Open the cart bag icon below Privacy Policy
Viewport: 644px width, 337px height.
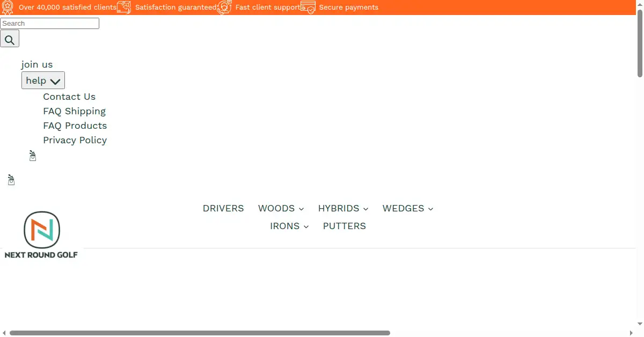click(33, 156)
